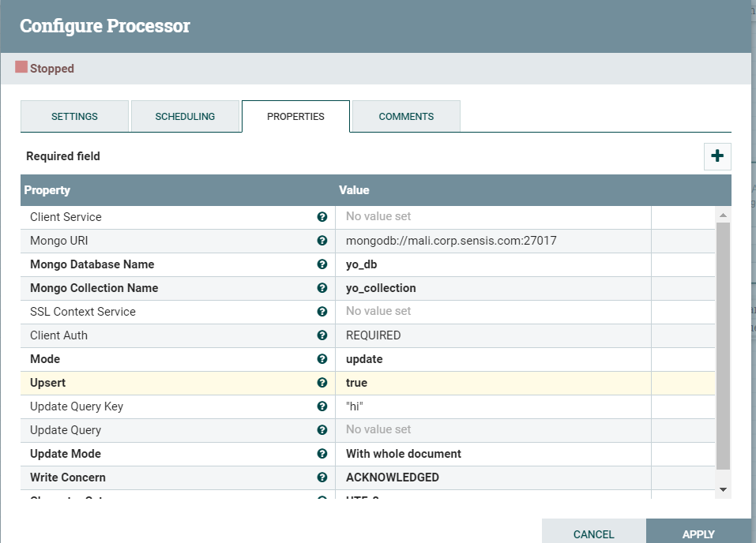The height and width of the screenshot is (543, 756).
Task: Click help icon beside Mongo URI
Action: tap(322, 241)
